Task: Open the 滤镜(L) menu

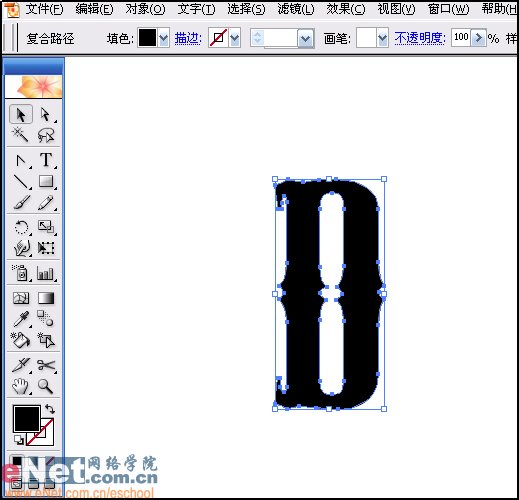Action: [295, 9]
